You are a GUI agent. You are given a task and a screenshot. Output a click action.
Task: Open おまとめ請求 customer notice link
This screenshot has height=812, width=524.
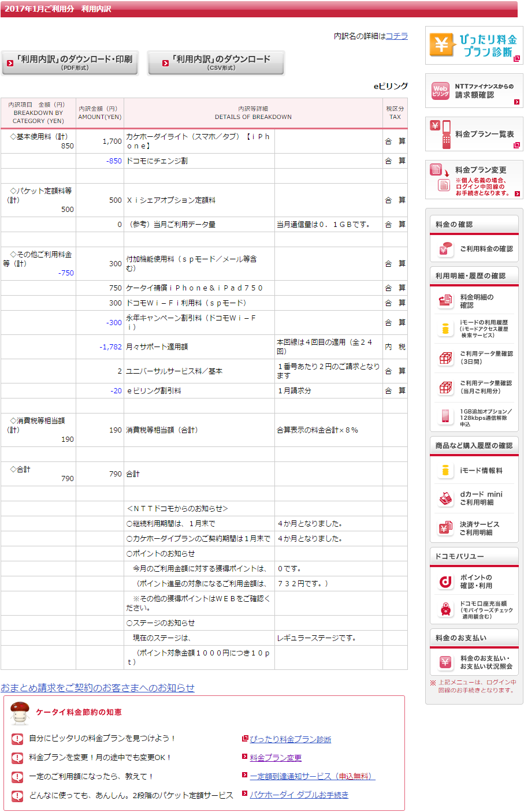point(98,688)
